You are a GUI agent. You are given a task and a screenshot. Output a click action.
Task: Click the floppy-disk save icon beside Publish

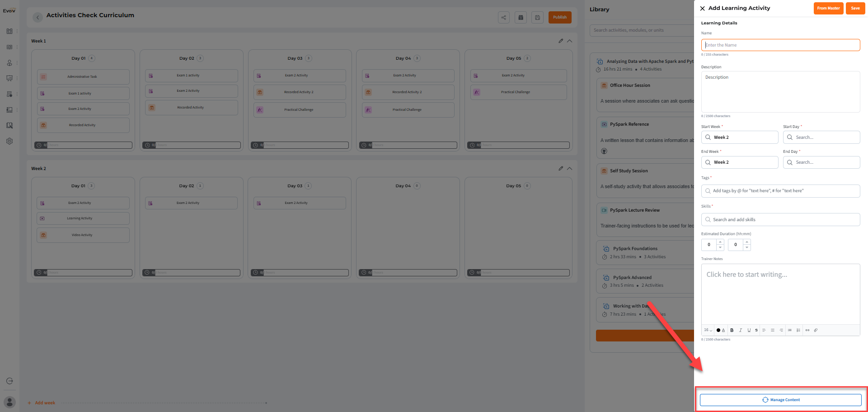coord(538,18)
